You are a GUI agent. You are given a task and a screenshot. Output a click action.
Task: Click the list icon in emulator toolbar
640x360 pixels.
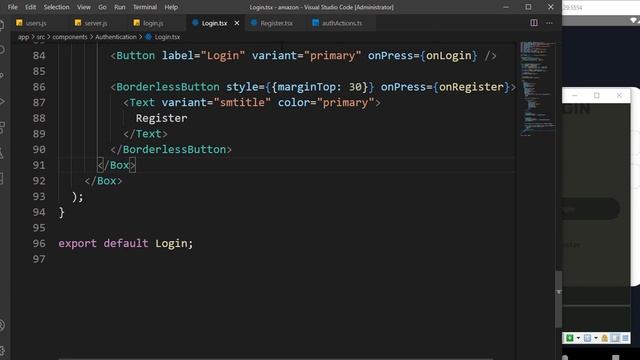(x=625, y=338)
